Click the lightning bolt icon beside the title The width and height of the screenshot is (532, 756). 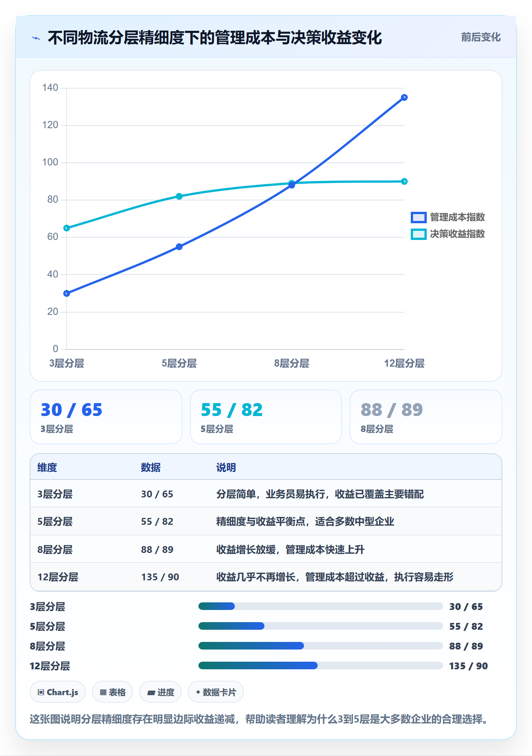tap(36, 38)
